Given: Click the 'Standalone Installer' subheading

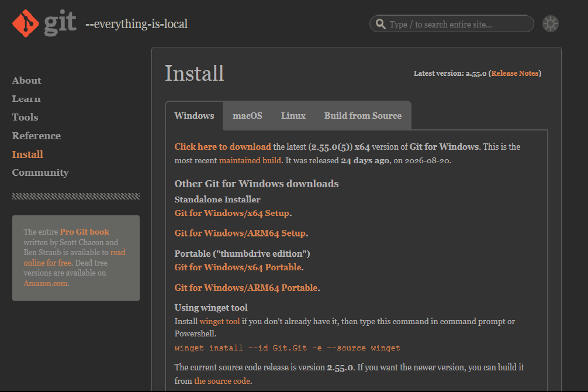Looking at the screenshot, I should [217, 200].
